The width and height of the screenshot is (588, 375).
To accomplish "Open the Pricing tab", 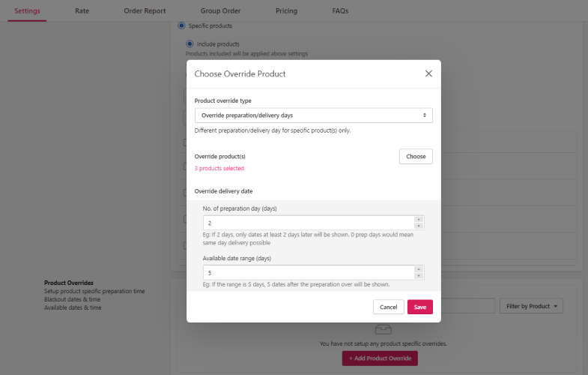I will (286, 11).
